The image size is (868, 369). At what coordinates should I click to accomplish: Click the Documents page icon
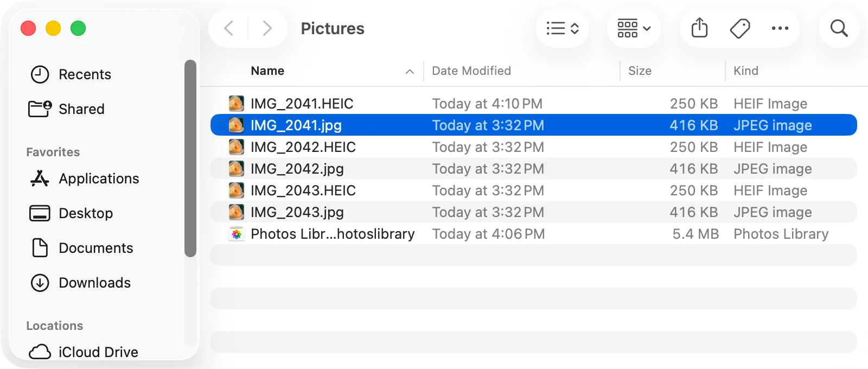[x=40, y=248]
